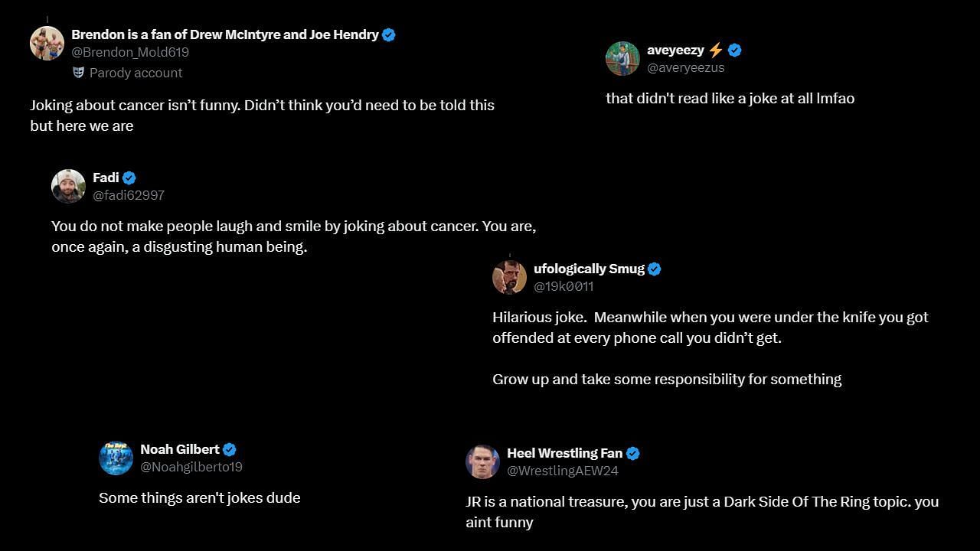Click Fadi's verified badge
Screen dimensions: 980x551
point(129,178)
